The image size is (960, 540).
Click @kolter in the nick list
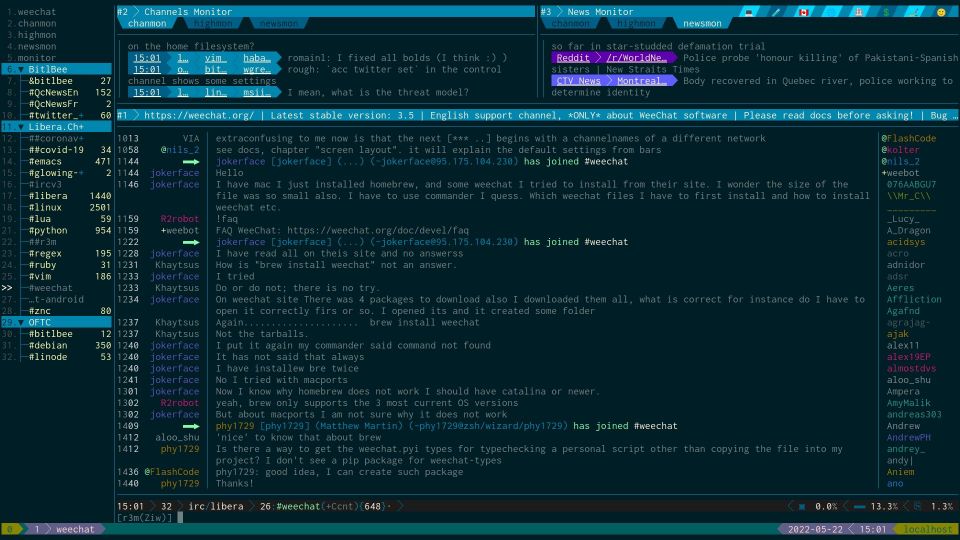pyautogui.click(x=900, y=150)
